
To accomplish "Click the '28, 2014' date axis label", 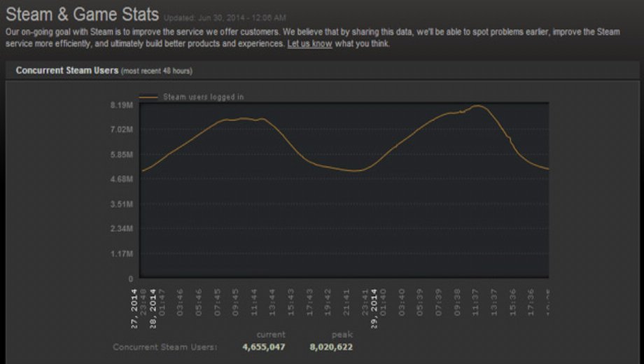I will tap(153, 309).
